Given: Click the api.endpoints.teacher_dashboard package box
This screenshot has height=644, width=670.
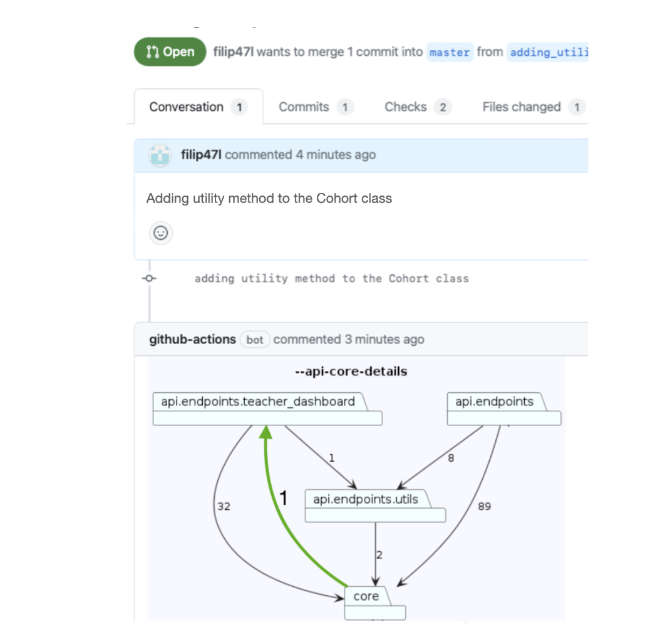Looking at the screenshot, I should click(267, 409).
